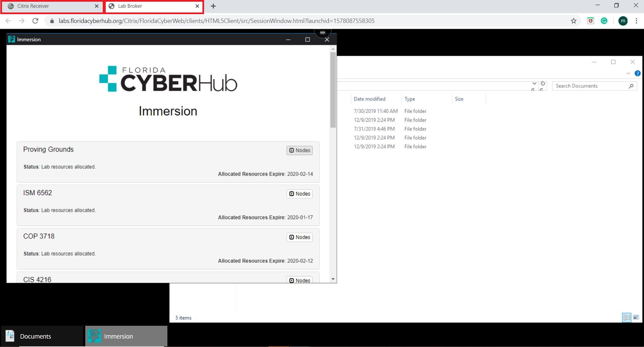Click the Florida CyberHub logo
Viewport: 644px width, 347px height.
(168, 79)
